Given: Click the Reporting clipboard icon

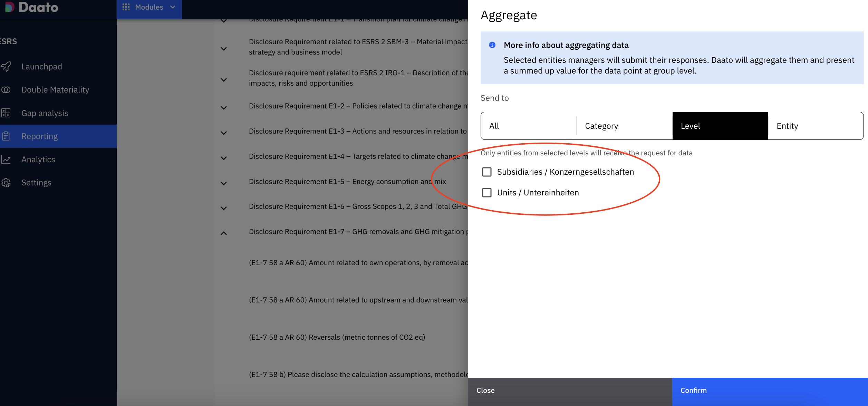Looking at the screenshot, I should click(x=6, y=136).
